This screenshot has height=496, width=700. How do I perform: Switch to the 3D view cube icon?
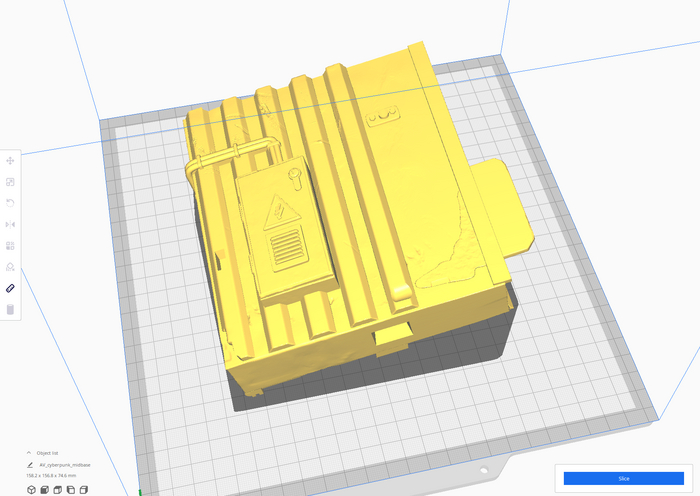tap(31, 490)
